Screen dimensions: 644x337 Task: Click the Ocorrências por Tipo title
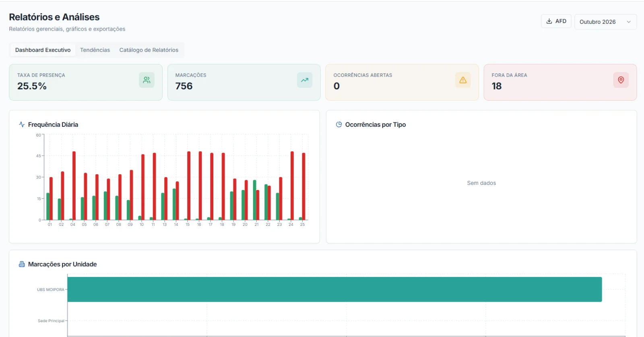tap(376, 124)
